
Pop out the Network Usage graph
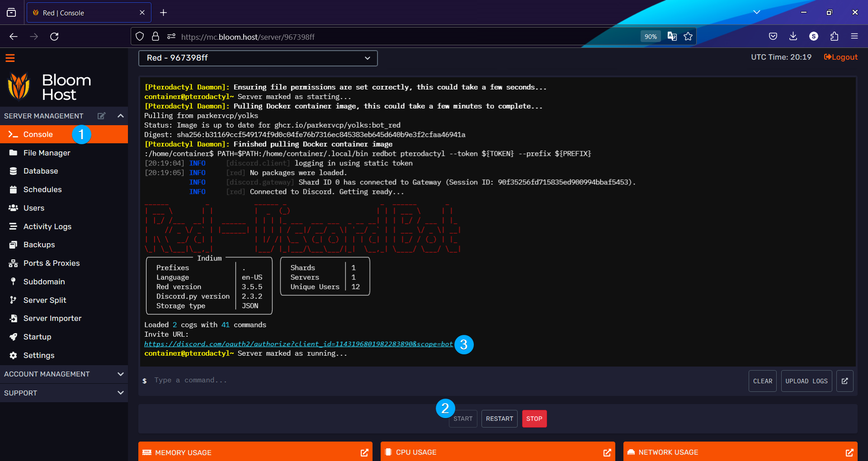(x=849, y=452)
